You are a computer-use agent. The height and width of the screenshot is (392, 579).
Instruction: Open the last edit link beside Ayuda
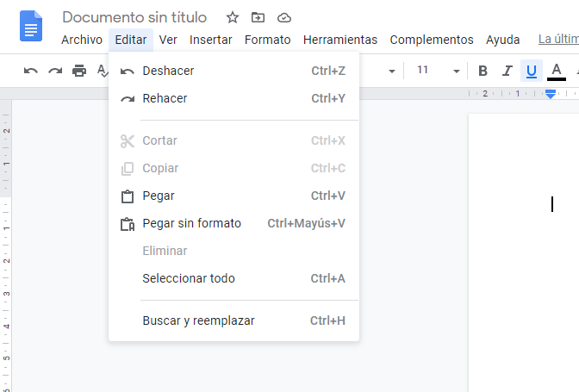pyautogui.click(x=557, y=40)
